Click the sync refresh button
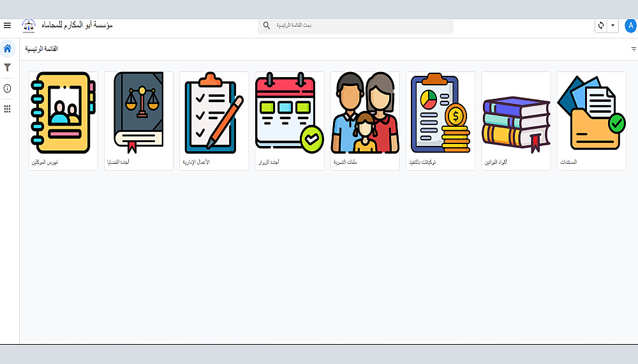Screen dimensions: 638x364 pyautogui.click(x=600, y=25)
